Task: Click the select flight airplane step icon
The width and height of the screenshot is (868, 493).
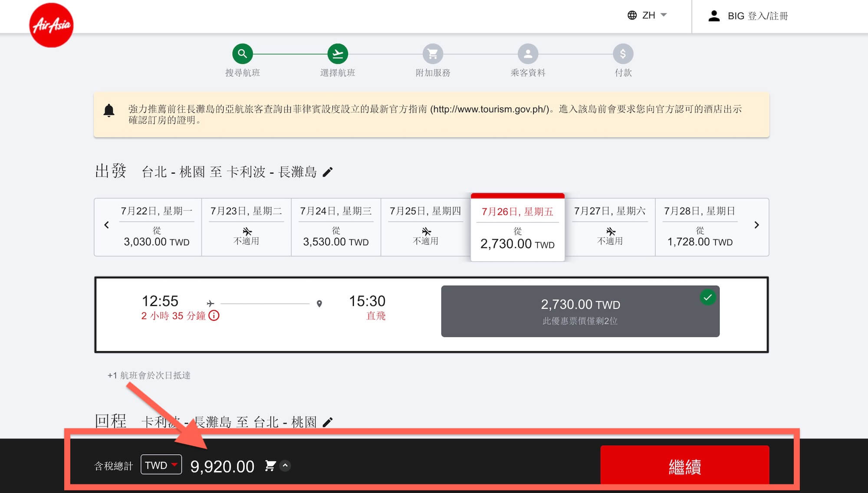Action: [337, 54]
